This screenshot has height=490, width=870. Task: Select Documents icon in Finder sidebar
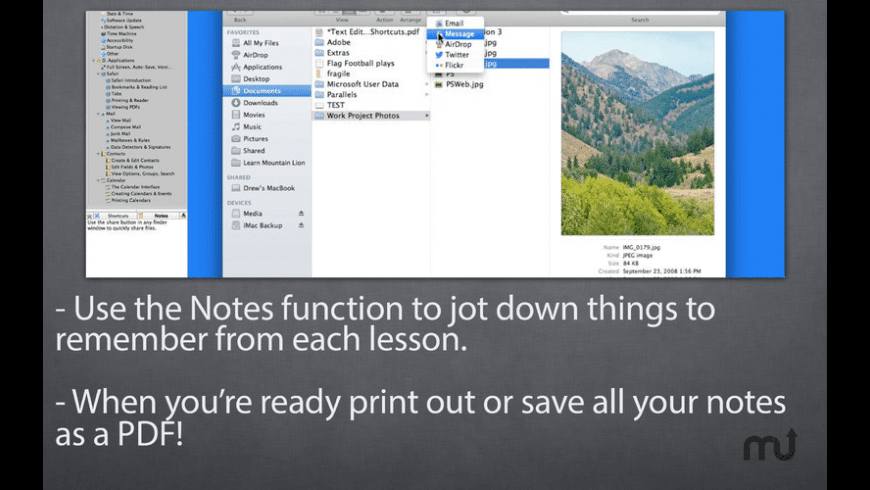[x=236, y=90]
